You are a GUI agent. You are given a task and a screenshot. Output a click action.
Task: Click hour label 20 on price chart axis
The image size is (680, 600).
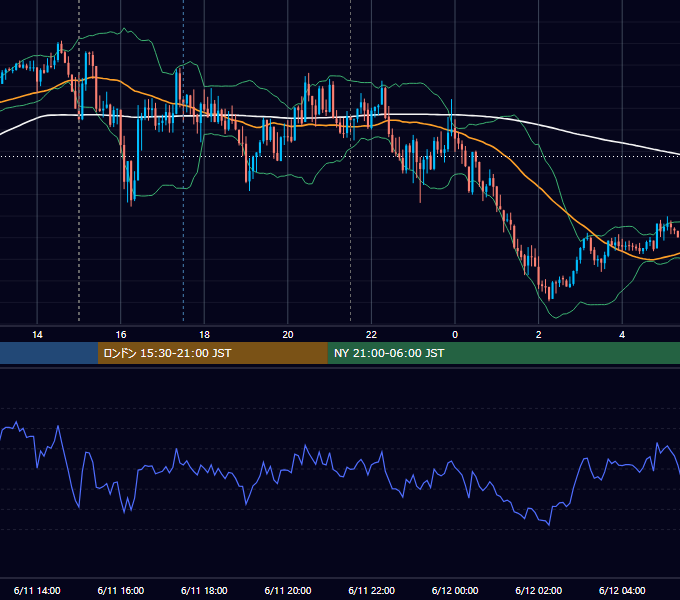pos(288,335)
